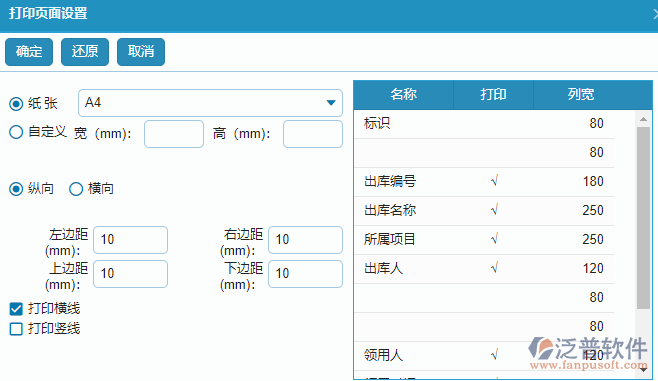Click the 下边距 bottom margin field
This screenshot has height=381, width=658.
tap(306, 274)
